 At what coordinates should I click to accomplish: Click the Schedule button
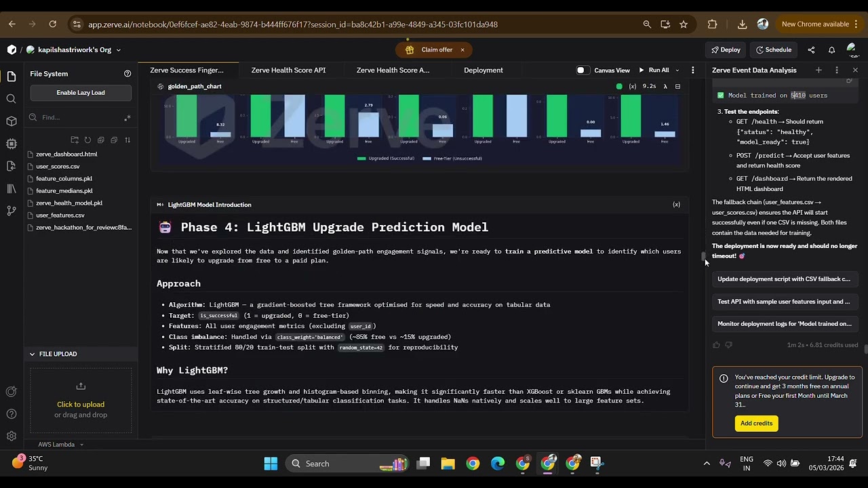pyautogui.click(x=774, y=49)
